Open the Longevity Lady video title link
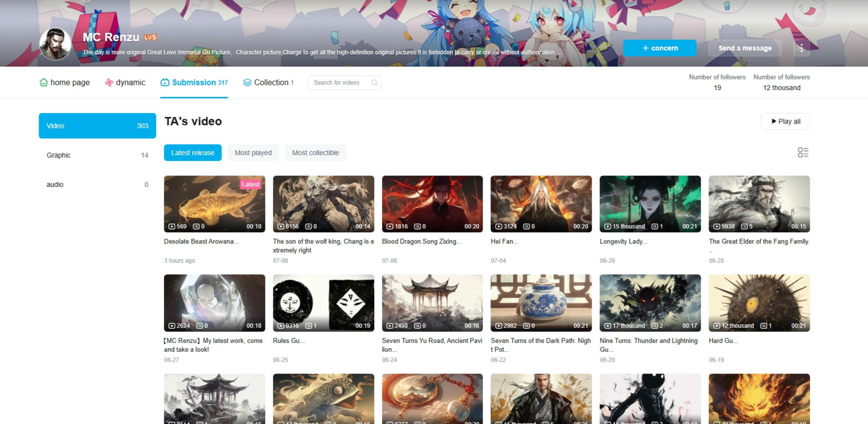Image resolution: width=868 pixels, height=424 pixels. tap(623, 242)
